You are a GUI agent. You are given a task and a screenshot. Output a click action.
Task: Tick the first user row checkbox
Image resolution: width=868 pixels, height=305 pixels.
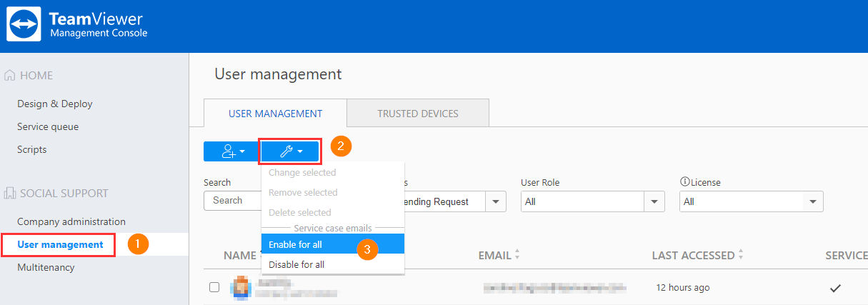pyautogui.click(x=214, y=287)
